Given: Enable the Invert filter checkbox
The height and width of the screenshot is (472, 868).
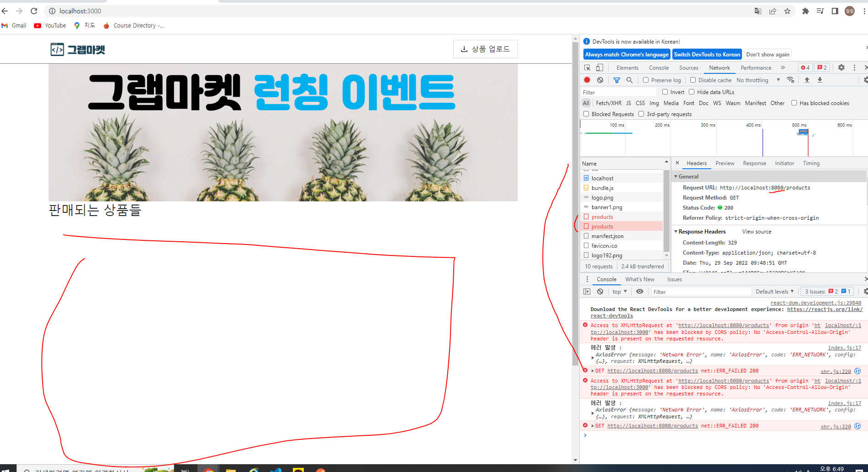Looking at the screenshot, I should tap(665, 92).
